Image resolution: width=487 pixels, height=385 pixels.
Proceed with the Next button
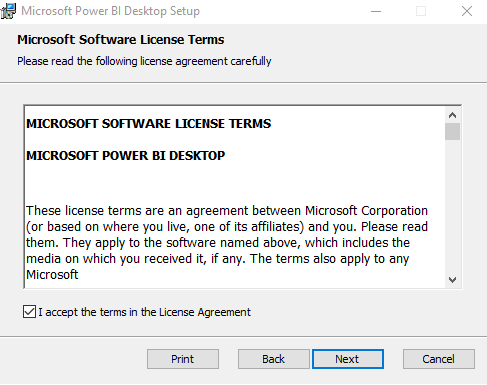[348, 359]
